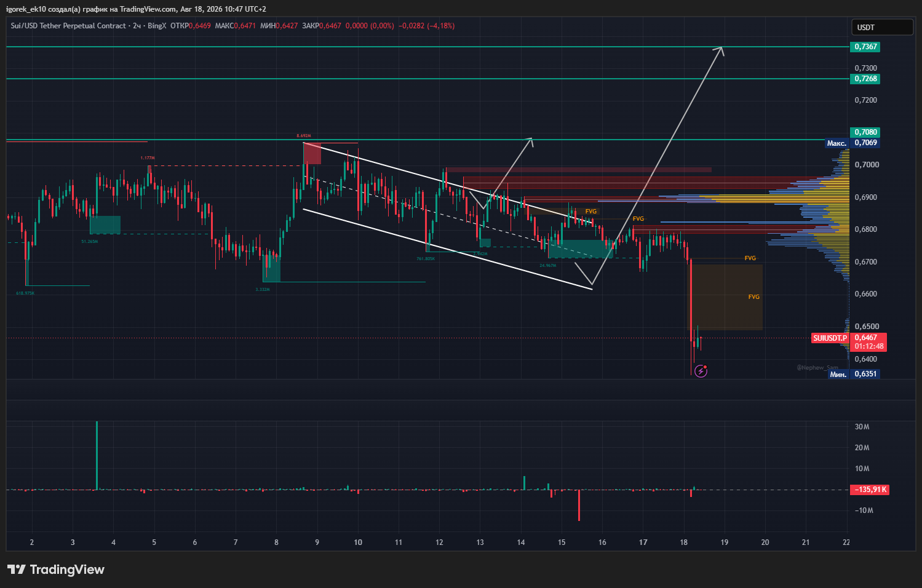Click date 22 on the time axis

click(846, 542)
